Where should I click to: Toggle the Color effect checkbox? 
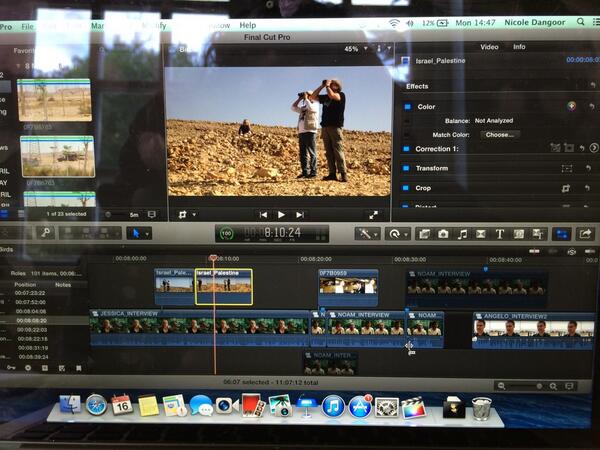(407, 107)
